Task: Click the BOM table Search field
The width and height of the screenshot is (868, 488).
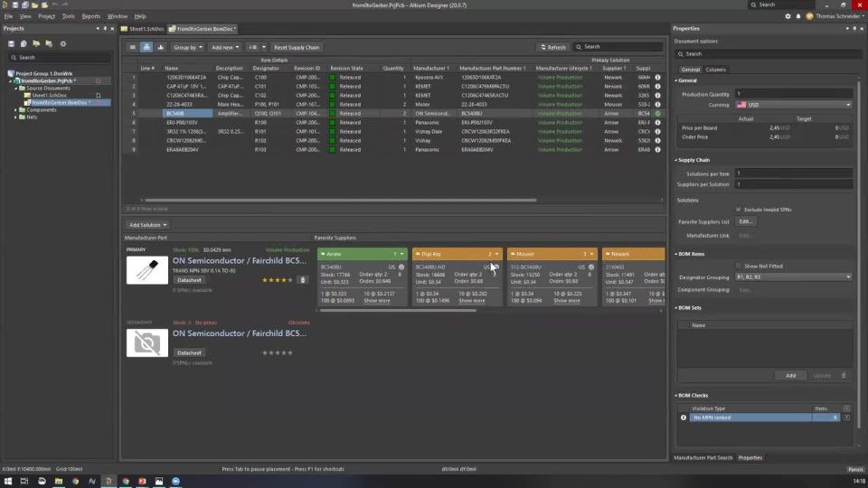Action: [x=618, y=47]
